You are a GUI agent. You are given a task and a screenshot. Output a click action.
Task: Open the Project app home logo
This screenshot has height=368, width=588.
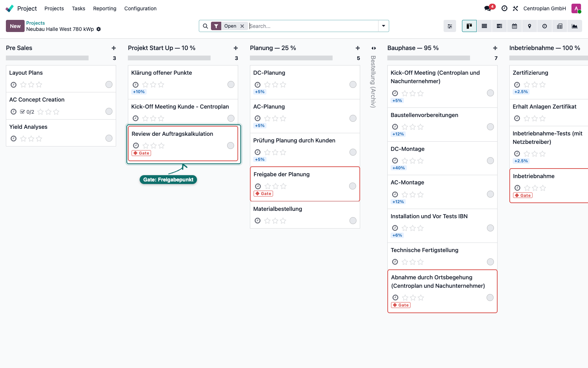click(10, 8)
